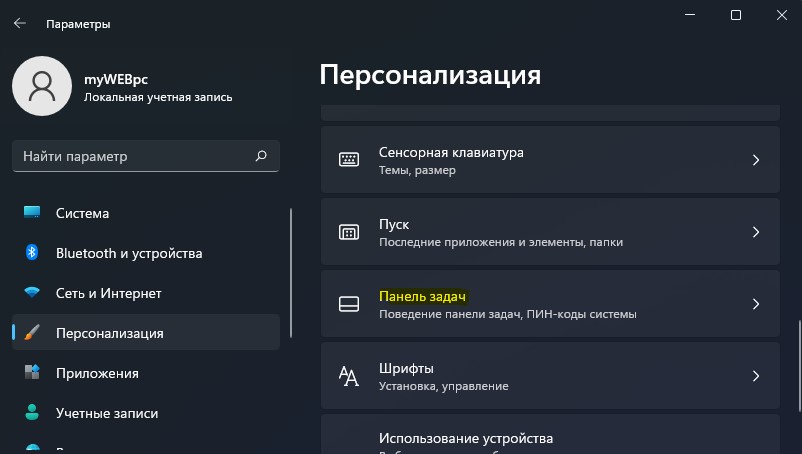Open the Панель задач settings
Screen dimensions: 802x454
[550, 304]
